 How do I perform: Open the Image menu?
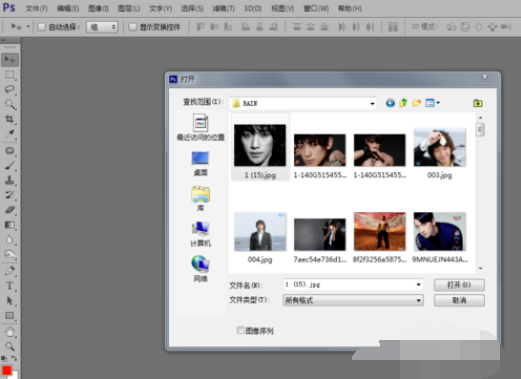(98, 8)
